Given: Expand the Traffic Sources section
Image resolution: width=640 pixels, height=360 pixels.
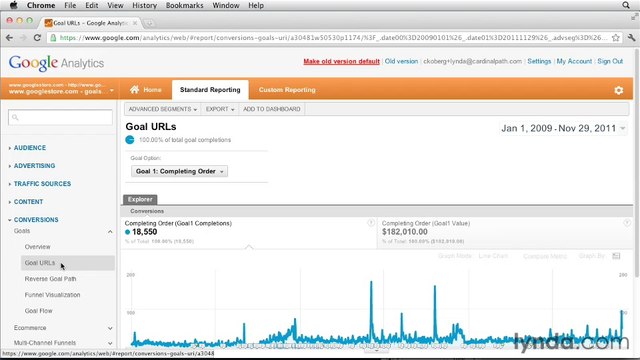Looking at the screenshot, I should point(42,184).
